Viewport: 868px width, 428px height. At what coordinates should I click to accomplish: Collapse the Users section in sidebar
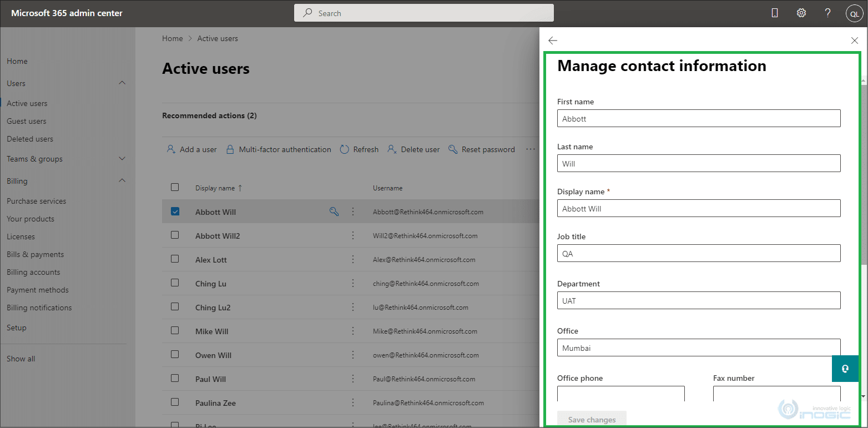coord(123,83)
